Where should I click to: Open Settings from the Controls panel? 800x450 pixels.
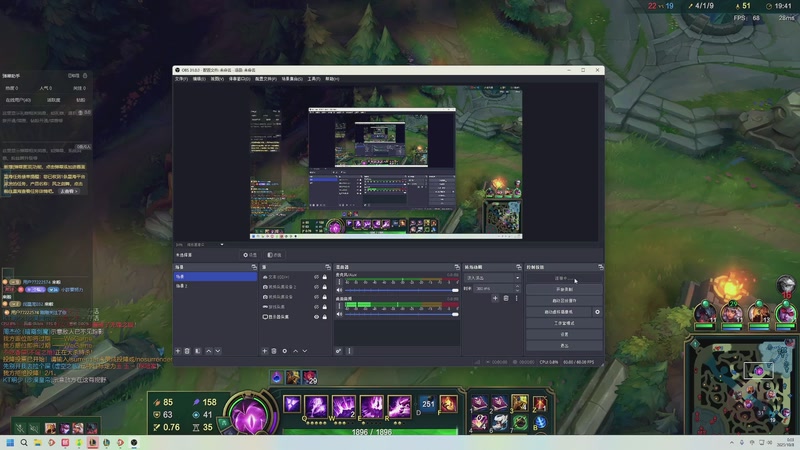(564, 334)
